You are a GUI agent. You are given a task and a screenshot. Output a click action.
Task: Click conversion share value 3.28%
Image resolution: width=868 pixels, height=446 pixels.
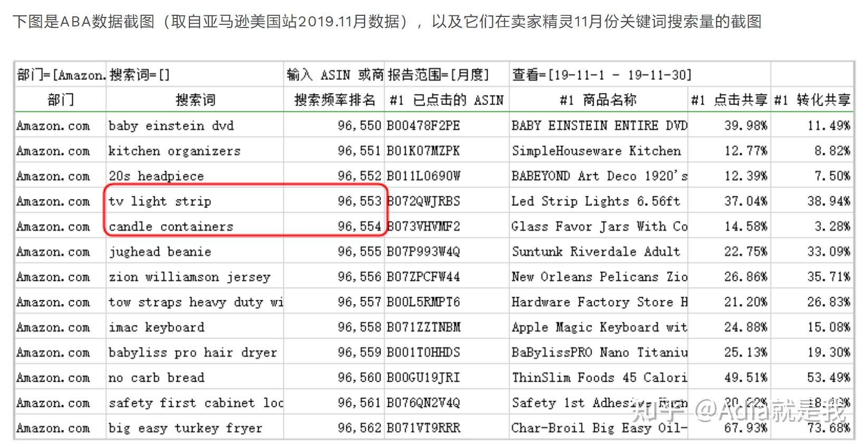coord(832,226)
